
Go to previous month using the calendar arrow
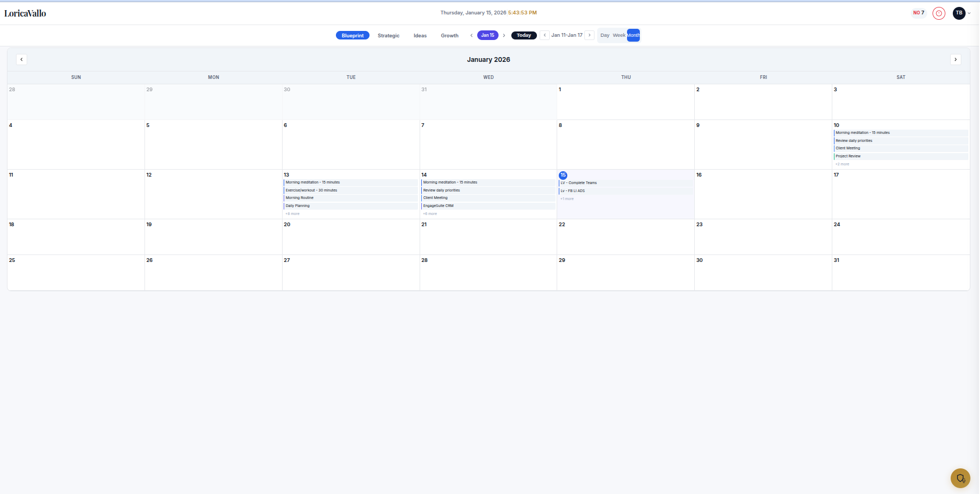click(x=21, y=59)
